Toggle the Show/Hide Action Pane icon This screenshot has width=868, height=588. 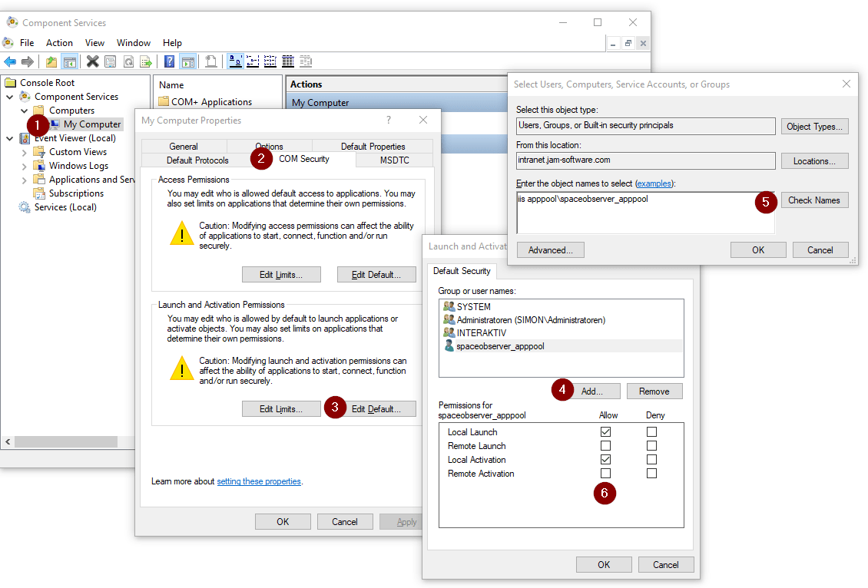click(x=188, y=61)
